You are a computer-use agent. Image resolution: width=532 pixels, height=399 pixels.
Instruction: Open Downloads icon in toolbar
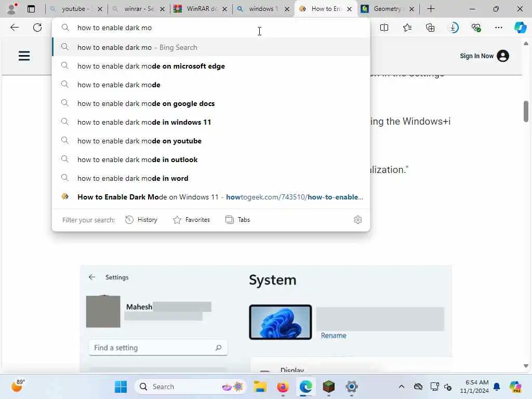click(x=453, y=28)
